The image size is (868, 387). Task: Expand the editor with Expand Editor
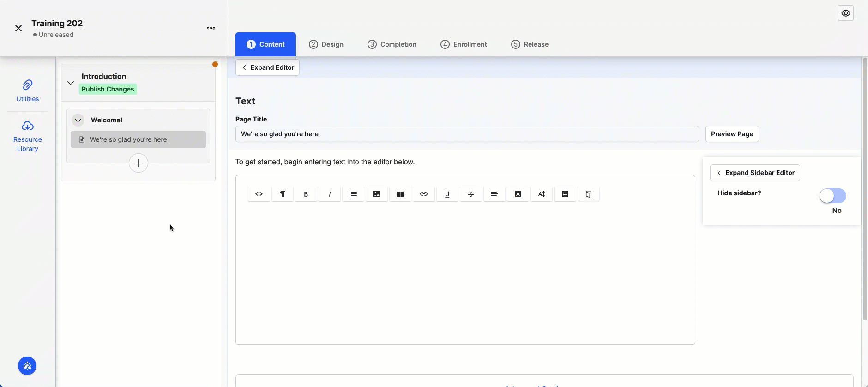pyautogui.click(x=268, y=67)
